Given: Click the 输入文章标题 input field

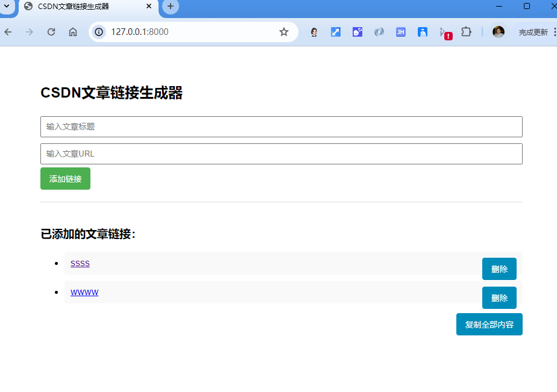Looking at the screenshot, I should tap(282, 126).
